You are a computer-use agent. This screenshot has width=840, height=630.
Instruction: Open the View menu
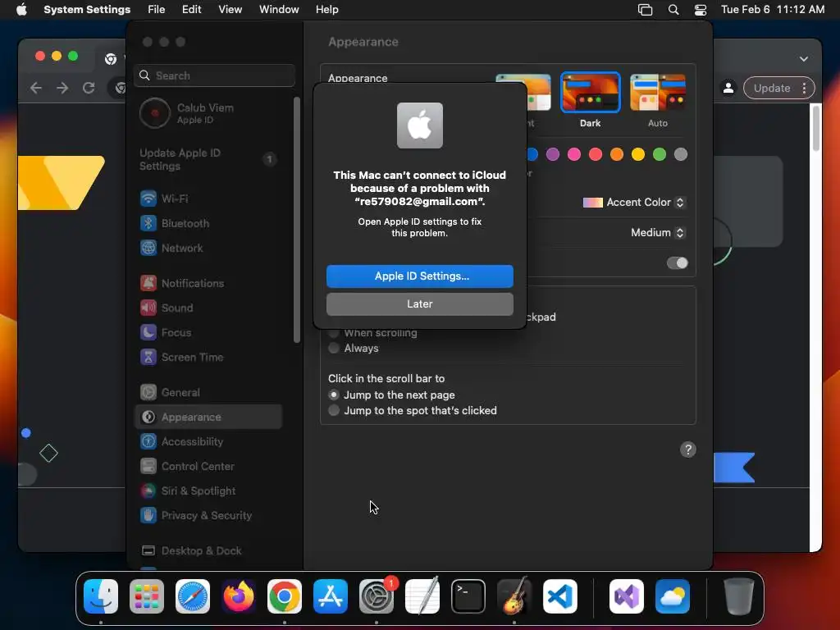pos(231,10)
